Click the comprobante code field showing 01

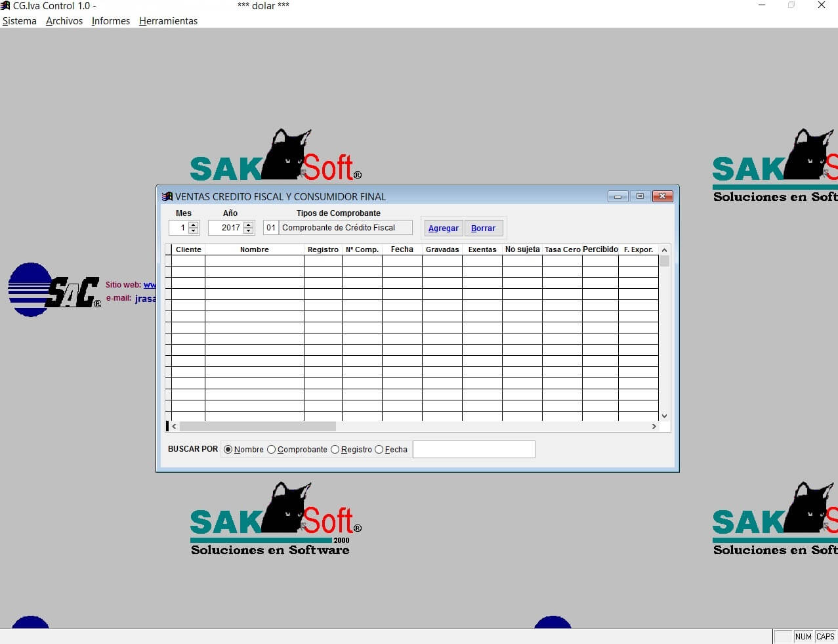pos(271,228)
